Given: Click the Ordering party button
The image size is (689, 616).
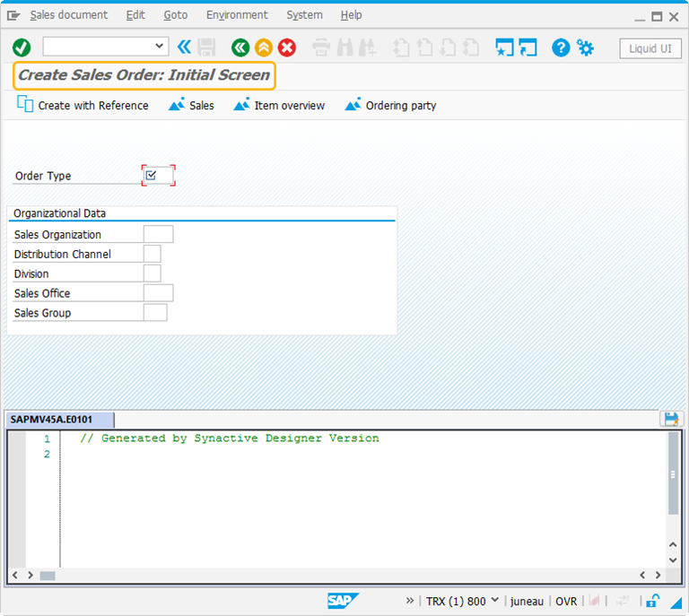Looking at the screenshot, I should [390, 105].
